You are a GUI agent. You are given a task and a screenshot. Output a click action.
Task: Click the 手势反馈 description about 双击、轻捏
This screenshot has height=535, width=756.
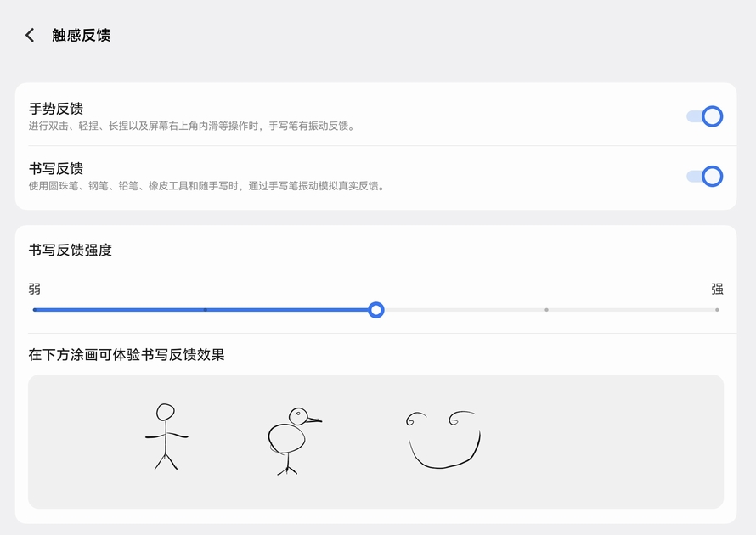192,127
